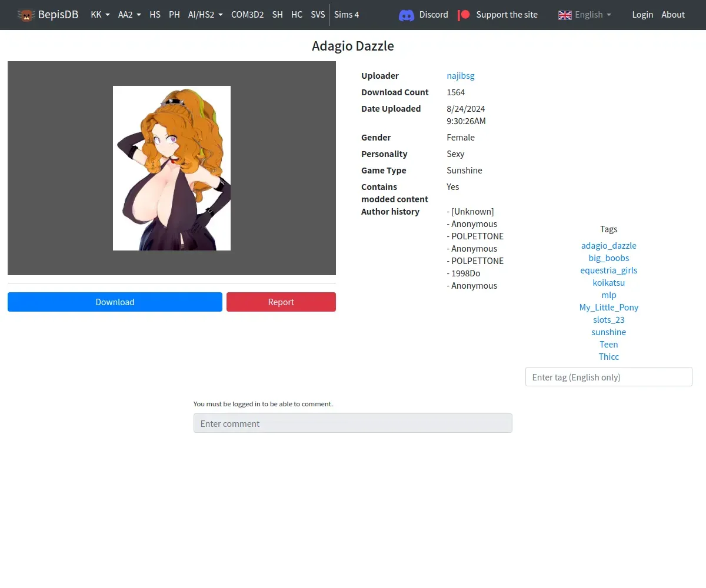The width and height of the screenshot is (706, 588).
Task: Expand the AA2 dropdown menu
Action: tap(129, 15)
